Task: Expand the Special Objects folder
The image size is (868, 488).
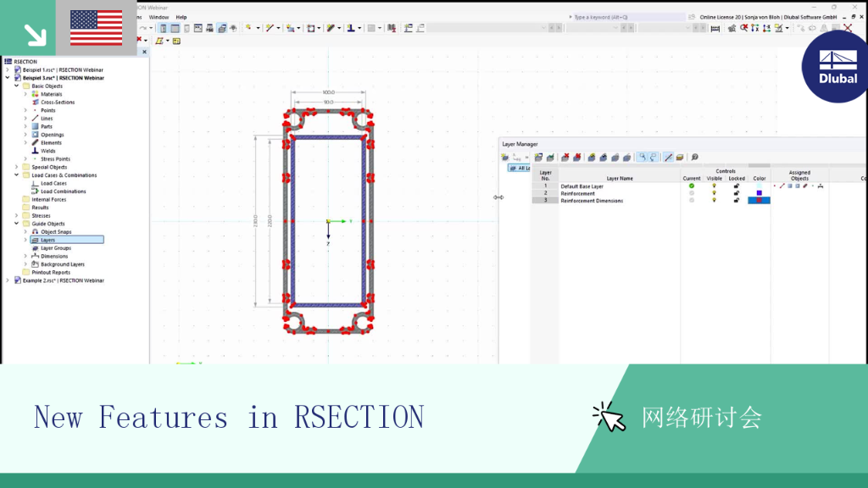Action: pos(17,167)
